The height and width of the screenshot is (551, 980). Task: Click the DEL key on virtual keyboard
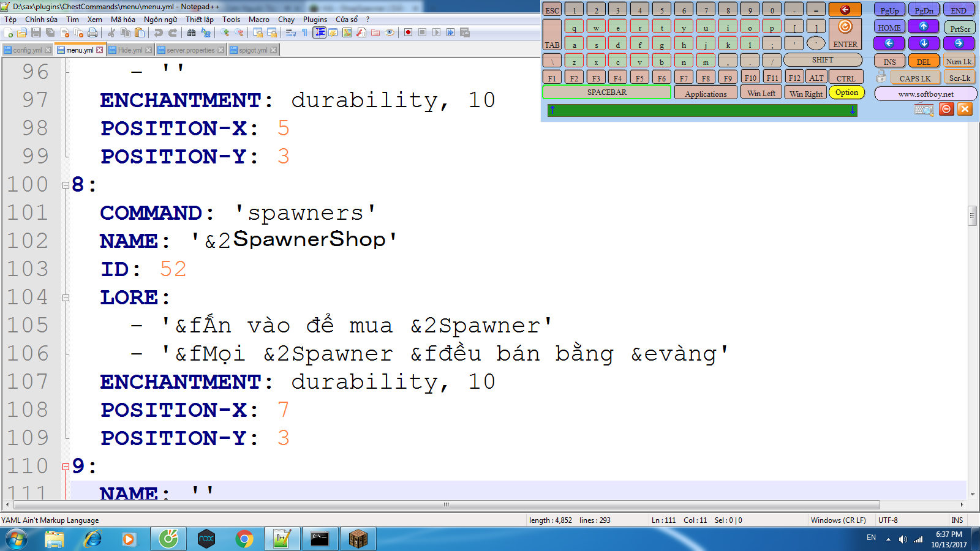924,61
